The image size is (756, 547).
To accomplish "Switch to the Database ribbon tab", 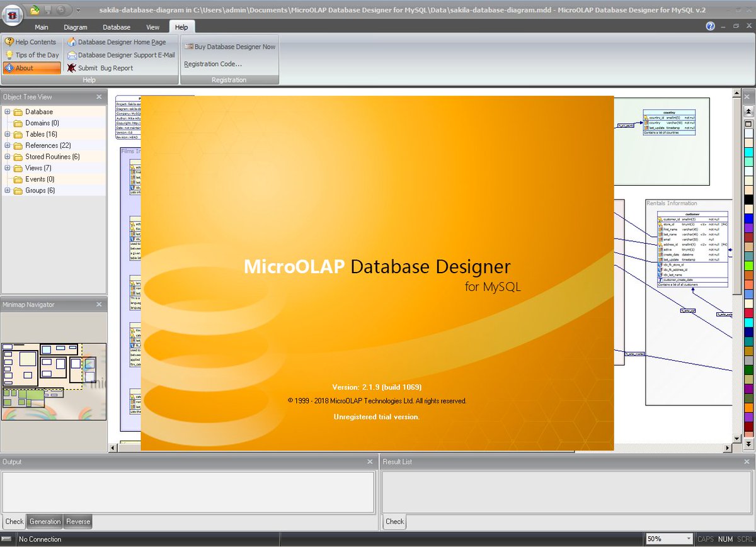I will [117, 27].
